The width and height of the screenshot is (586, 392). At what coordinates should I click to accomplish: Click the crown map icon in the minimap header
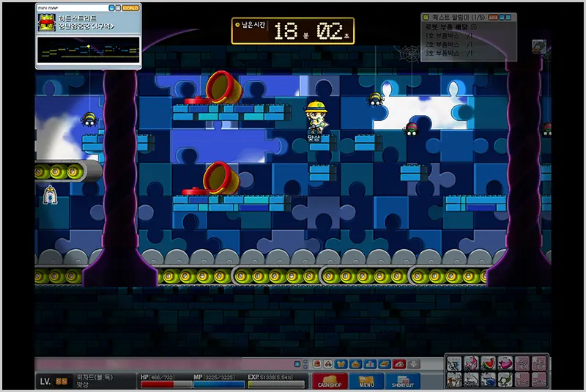click(x=47, y=23)
